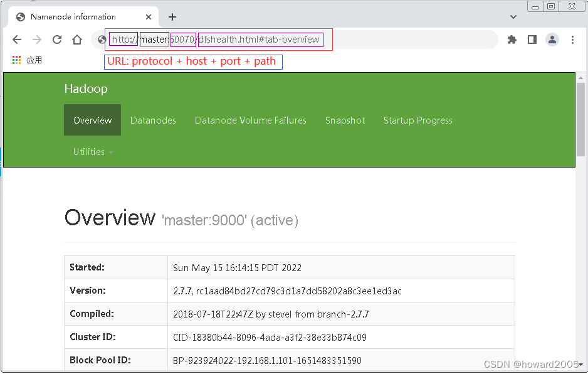View site info globe icon in address bar
The width and height of the screenshot is (588, 374).
click(102, 40)
